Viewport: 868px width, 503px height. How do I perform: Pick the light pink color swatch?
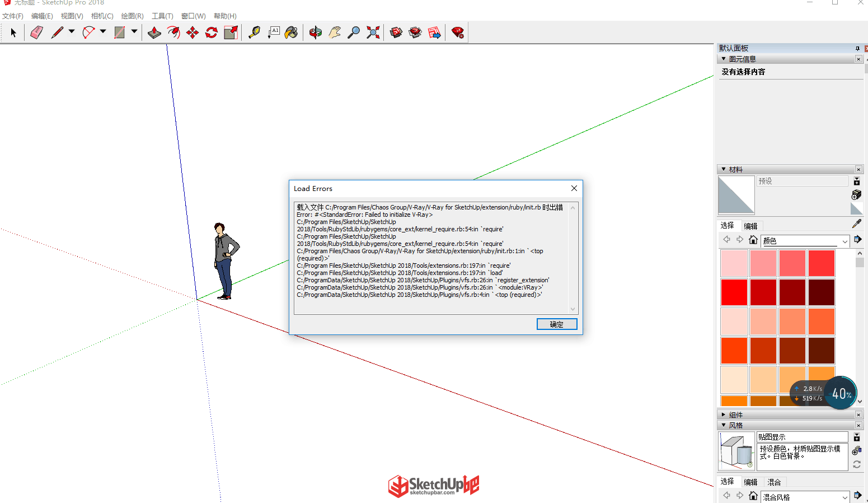pyautogui.click(x=734, y=263)
